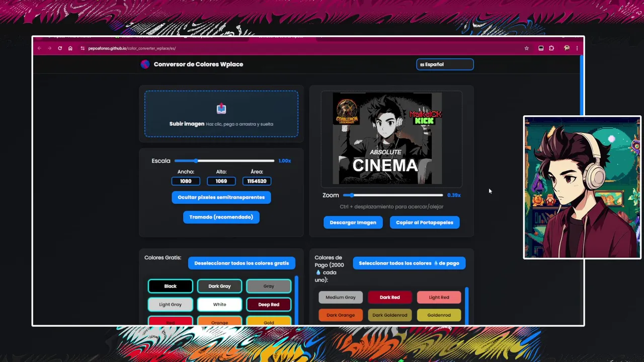The width and height of the screenshot is (644, 362).
Task: Click the Subir imagen drop zone
Action: click(221, 114)
